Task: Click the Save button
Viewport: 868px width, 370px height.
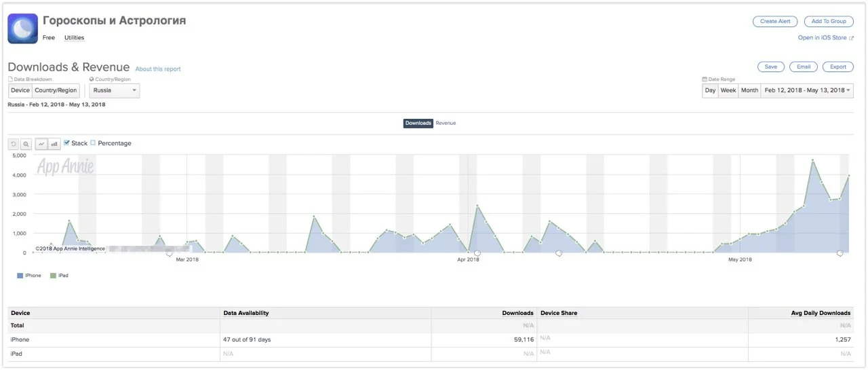Action: [x=771, y=67]
